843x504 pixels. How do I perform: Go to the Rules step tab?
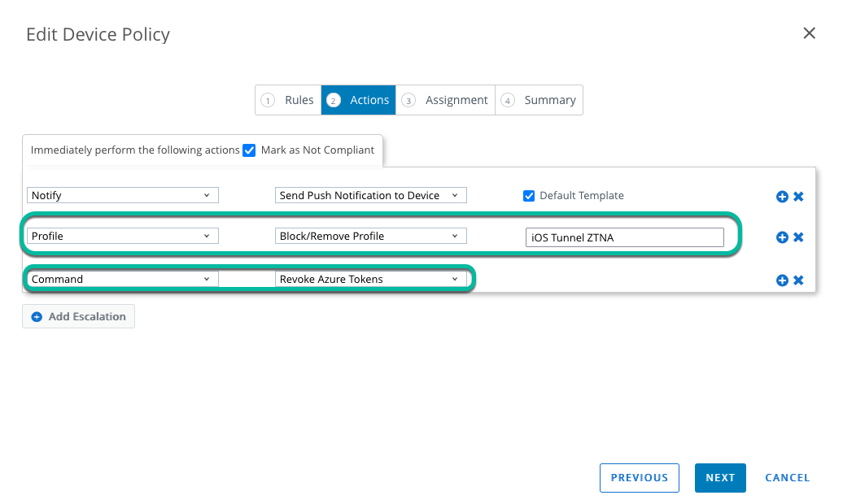[288, 100]
